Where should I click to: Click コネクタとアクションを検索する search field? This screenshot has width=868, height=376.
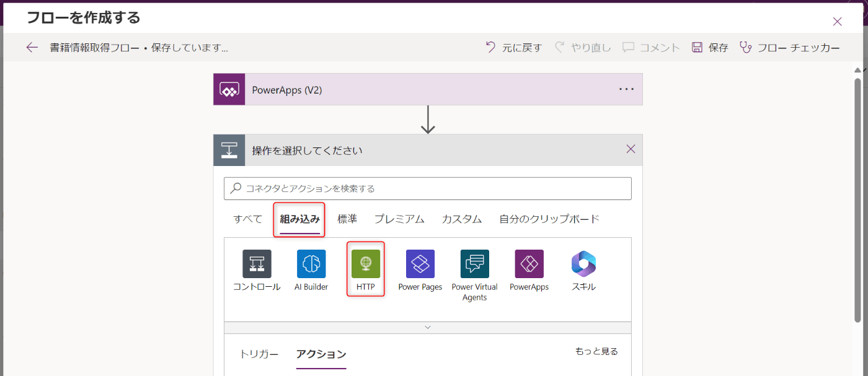428,188
